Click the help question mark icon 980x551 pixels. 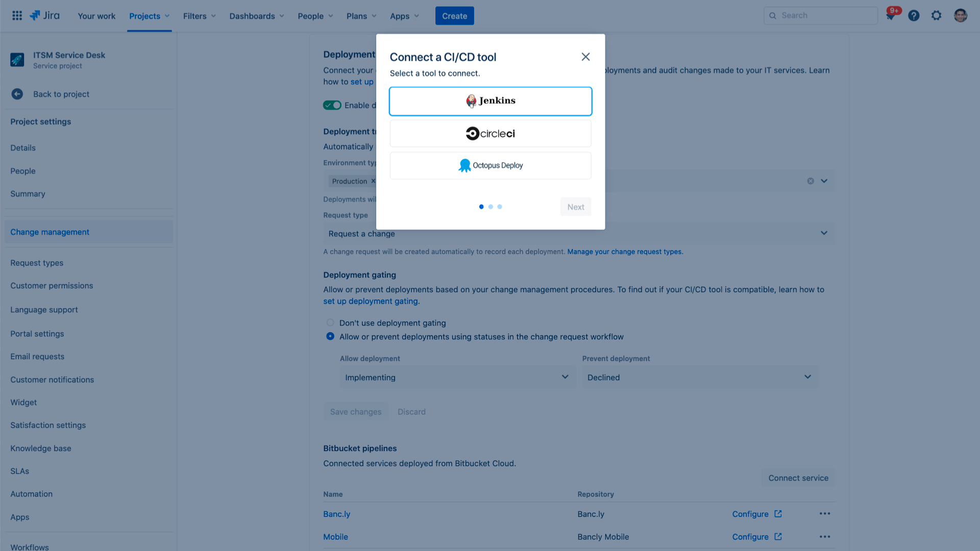914,15
